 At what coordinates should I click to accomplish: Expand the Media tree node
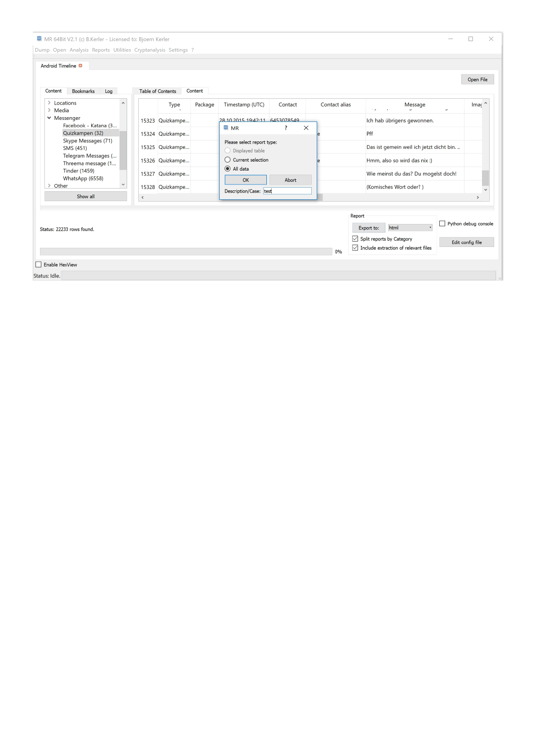pyautogui.click(x=49, y=110)
